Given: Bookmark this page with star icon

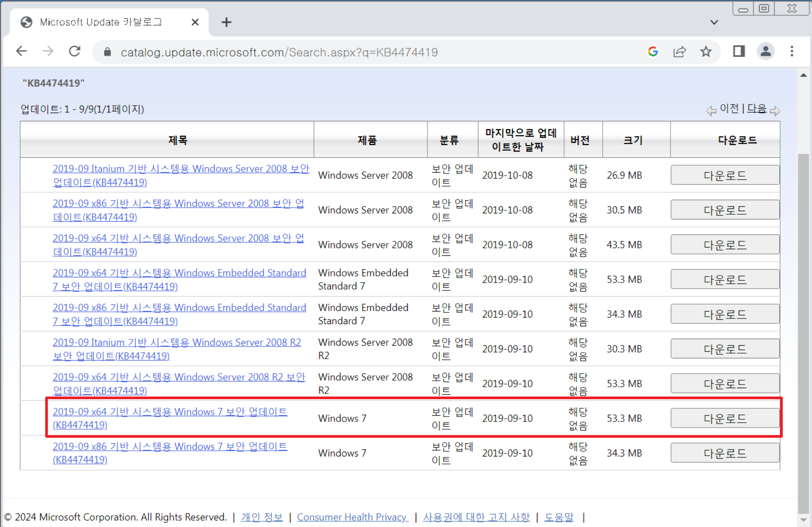Looking at the screenshot, I should 706,52.
